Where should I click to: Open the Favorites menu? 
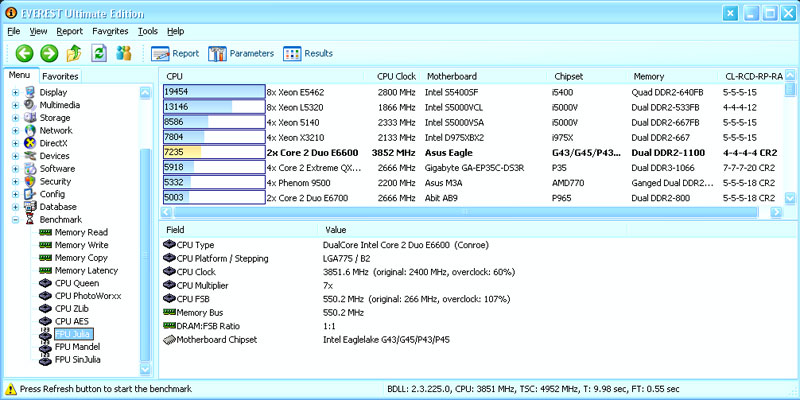click(110, 31)
